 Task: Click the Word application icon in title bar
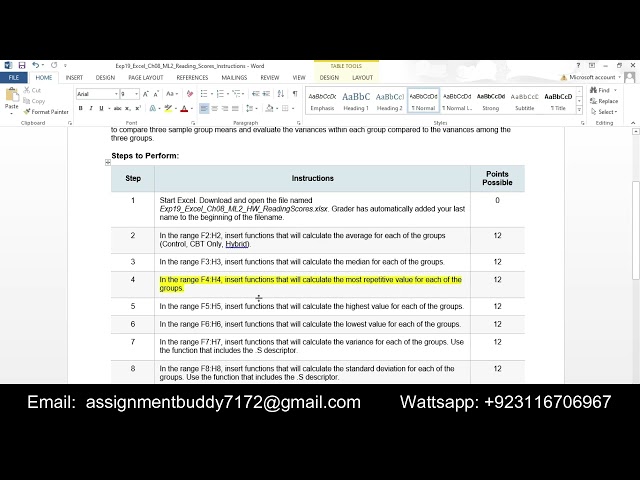[8, 65]
